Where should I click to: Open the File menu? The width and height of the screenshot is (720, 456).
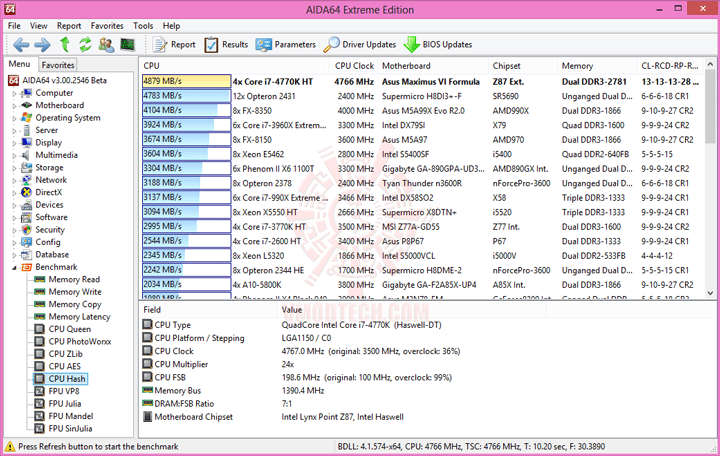tap(14, 26)
